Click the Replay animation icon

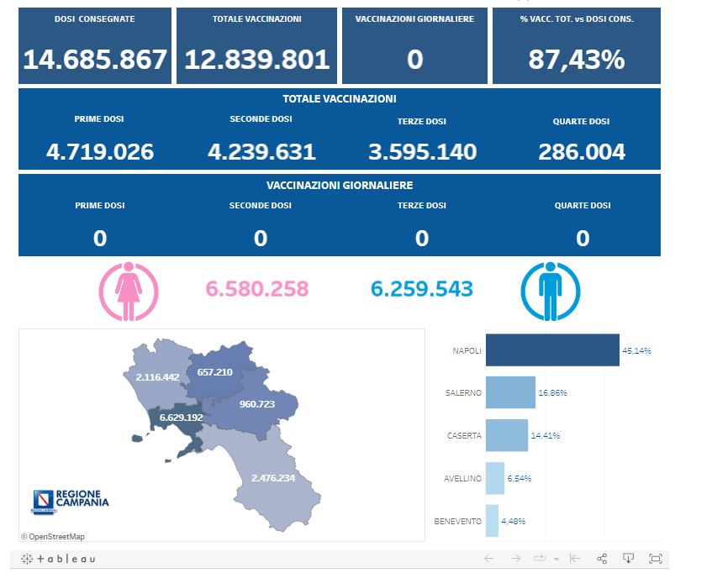pyautogui.click(x=541, y=559)
